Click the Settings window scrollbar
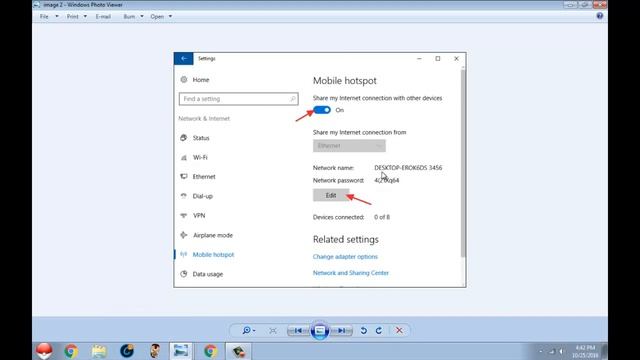640x360 pixels. coord(463,163)
